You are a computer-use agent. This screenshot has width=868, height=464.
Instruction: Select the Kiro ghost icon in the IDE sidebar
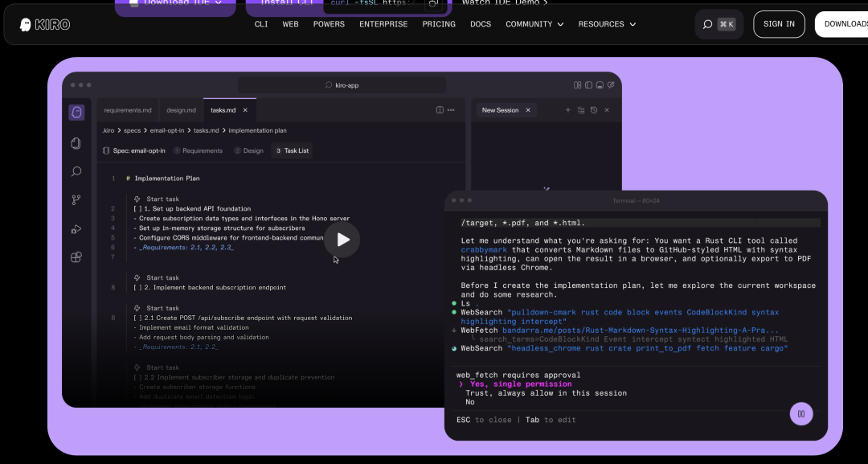coord(76,113)
